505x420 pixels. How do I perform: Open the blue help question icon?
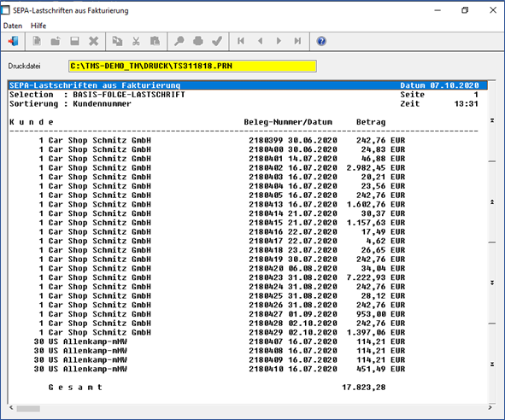321,41
